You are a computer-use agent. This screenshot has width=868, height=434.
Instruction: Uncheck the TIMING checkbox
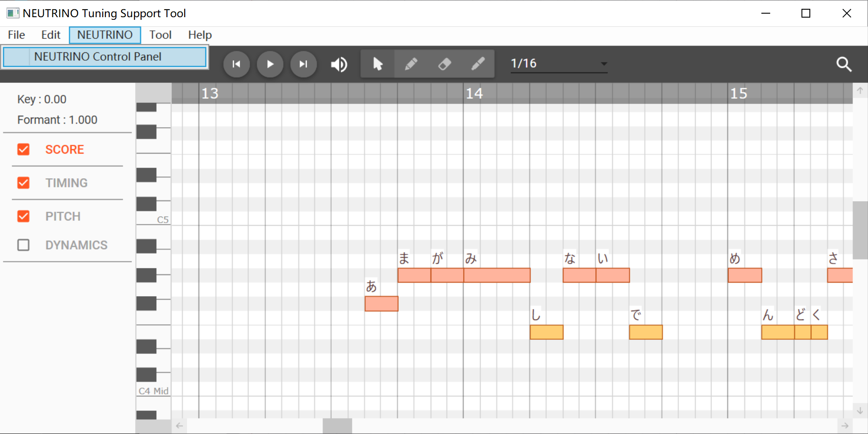pos(23,183)
